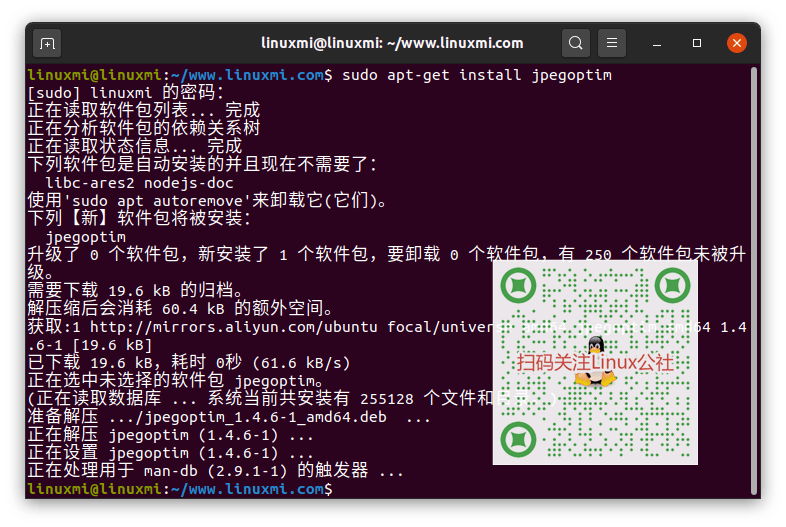Click the 'libc-ares2 nodejs-doc' line
This screenshot has width=786, height=527.
tap(139, 183)
